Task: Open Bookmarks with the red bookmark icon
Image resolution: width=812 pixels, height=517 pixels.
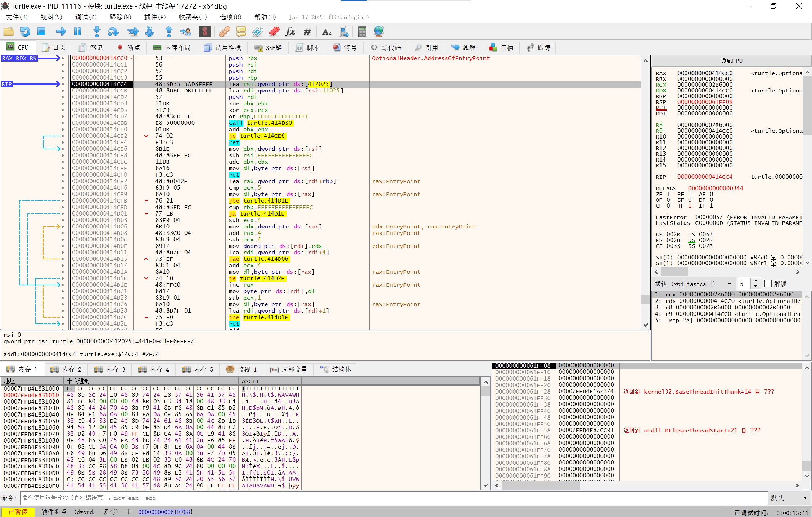Action: [x=274, y=32]
